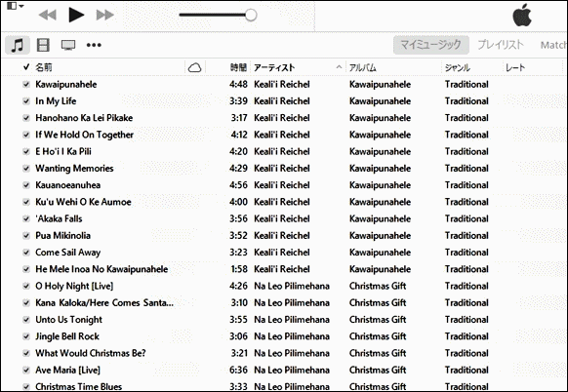This screenshot has height=392, width=568.
Task: Adjust the volume slider knob
Action: click(251, 15)
